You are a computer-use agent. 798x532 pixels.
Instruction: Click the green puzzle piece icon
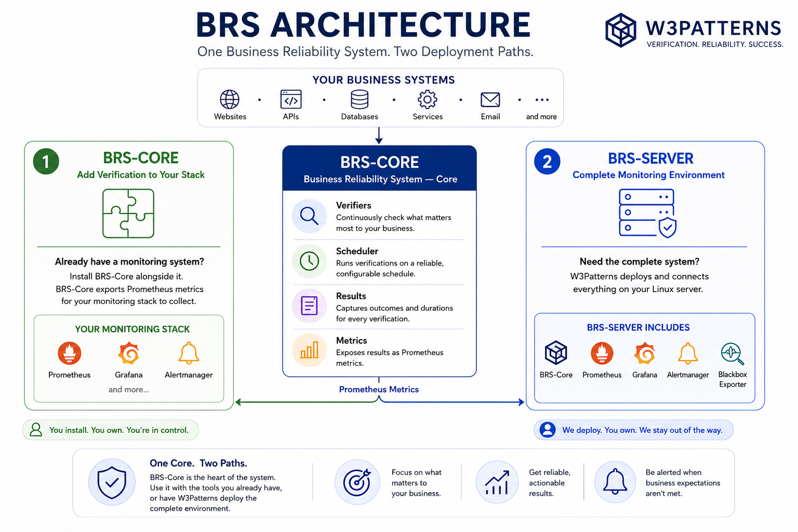(128, 213)
